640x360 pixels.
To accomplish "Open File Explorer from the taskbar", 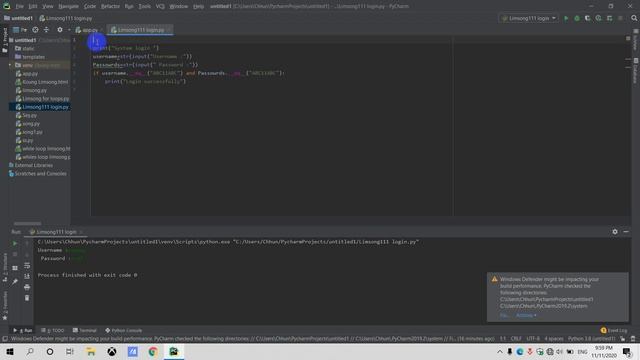I will pos(91,351).
